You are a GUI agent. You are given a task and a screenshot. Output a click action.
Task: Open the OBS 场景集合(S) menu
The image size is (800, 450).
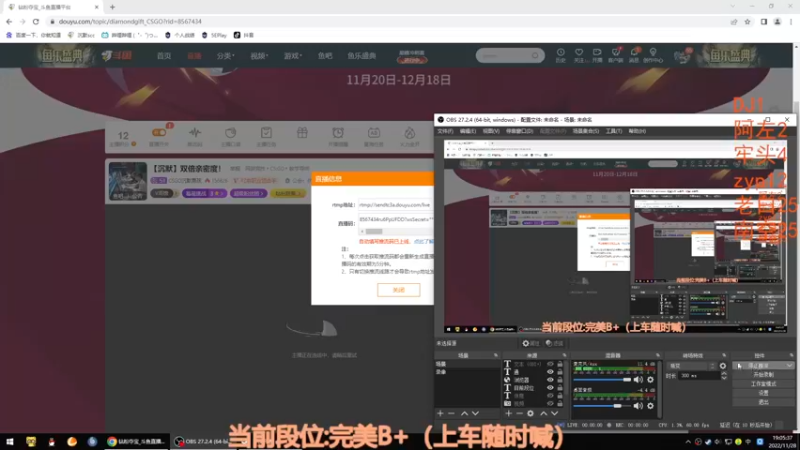click(x=586, y=131)
